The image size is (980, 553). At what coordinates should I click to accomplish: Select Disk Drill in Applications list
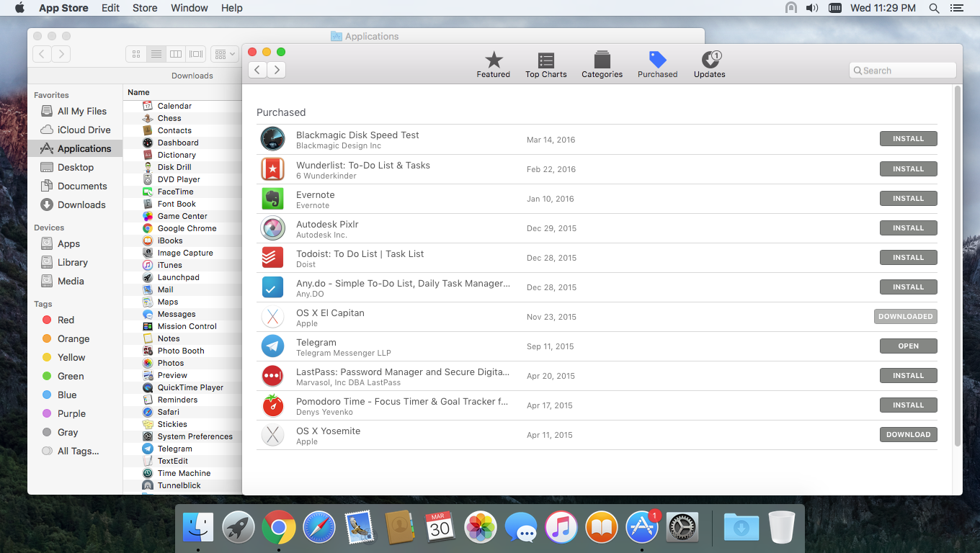(x=183, y=167)
